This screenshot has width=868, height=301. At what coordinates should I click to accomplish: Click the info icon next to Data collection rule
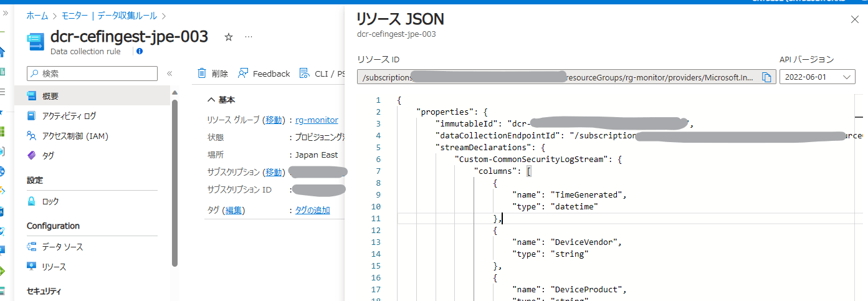[140, 51]
